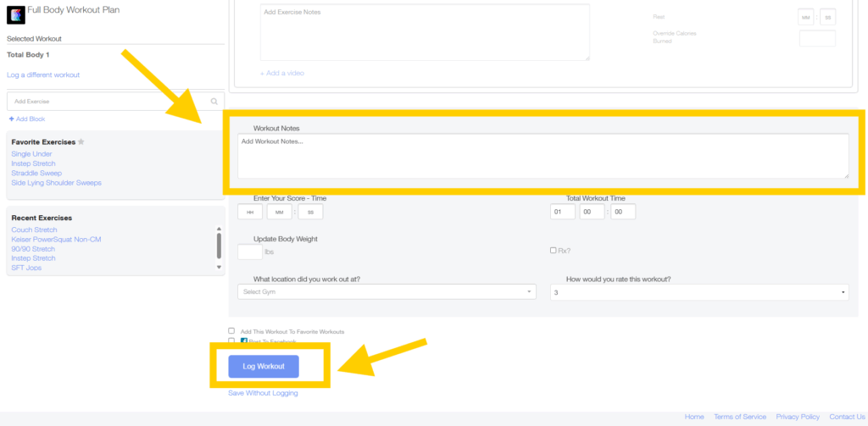Check the Rx? checkbox
868x426 pixels.
pyautogui.click(x=554, y=251)
